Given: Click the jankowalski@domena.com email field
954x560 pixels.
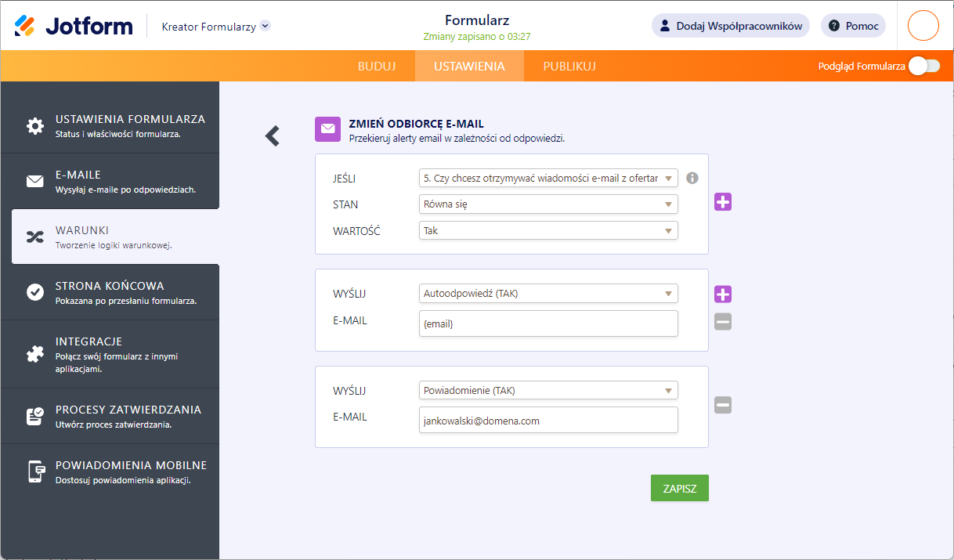Looking at the screenshot, I should coord(548,421).
